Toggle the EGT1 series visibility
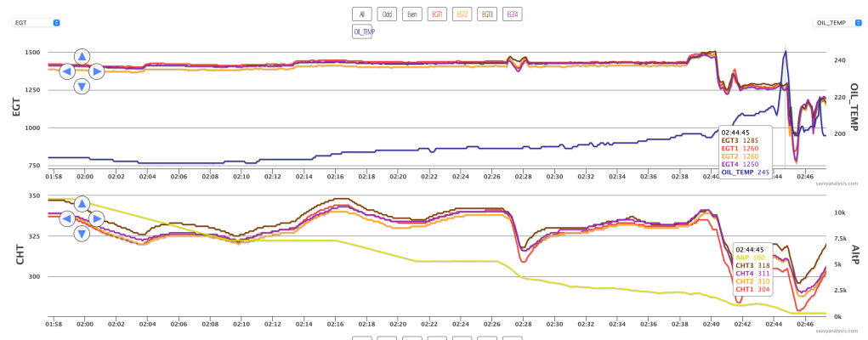Screen dimensions: 868x340 pyautogui.click(x=437, y=14)
